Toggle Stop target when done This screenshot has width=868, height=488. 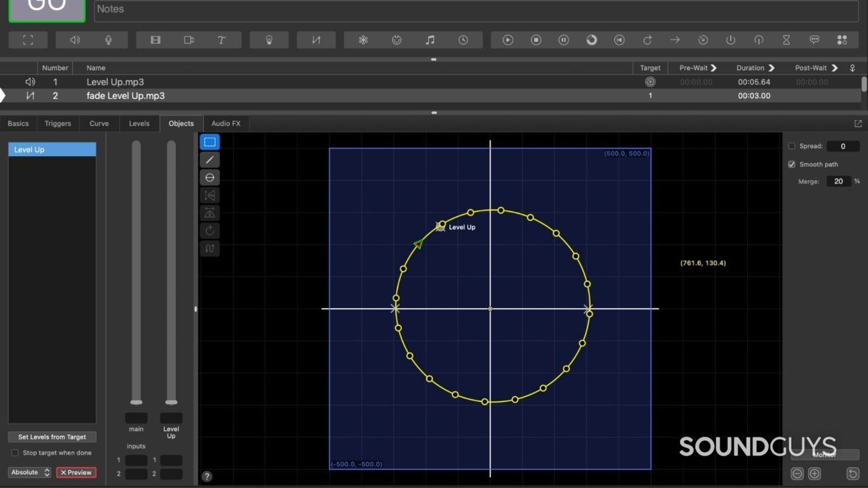[14, 453]
